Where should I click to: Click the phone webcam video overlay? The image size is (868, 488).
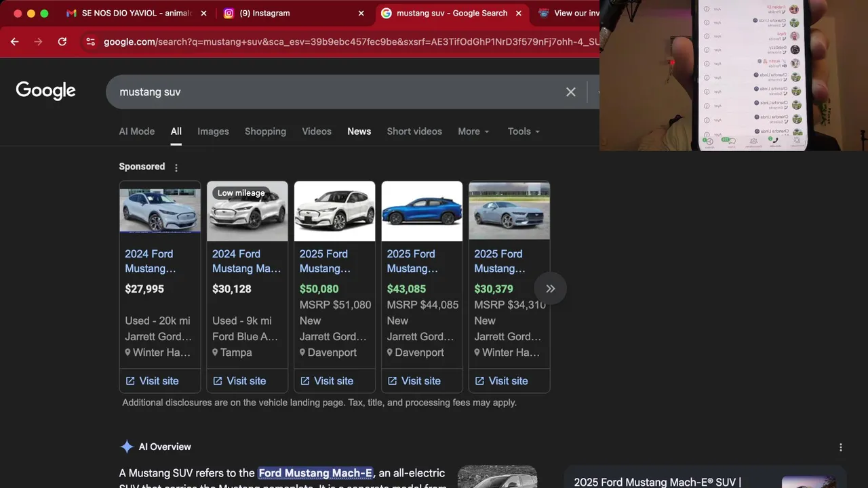[734, 75]
